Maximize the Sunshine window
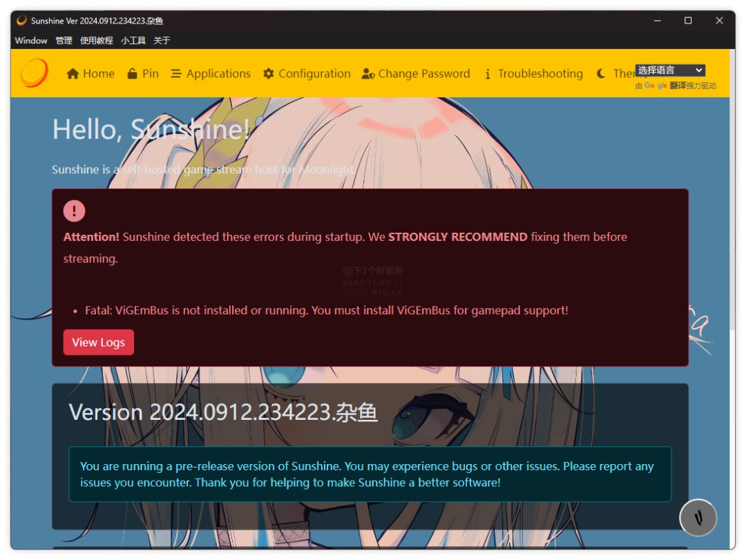The image size is (746, 560). click(x=688, y=21)
